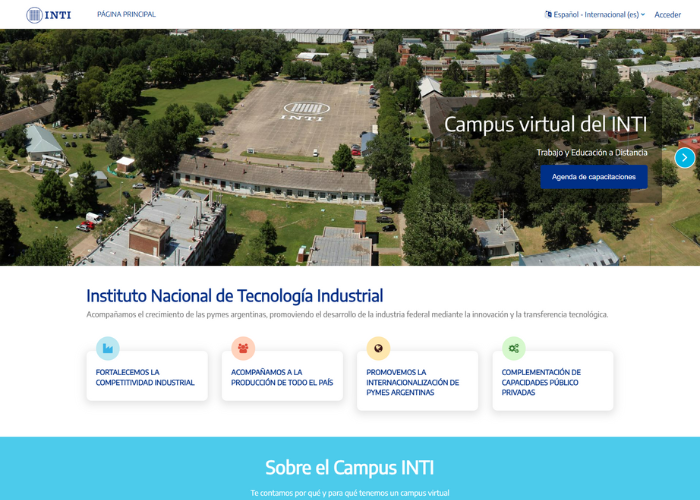Screen dimensions: 700x500
Task: Click the globe icon for internationalization
Action: point(378,348)
